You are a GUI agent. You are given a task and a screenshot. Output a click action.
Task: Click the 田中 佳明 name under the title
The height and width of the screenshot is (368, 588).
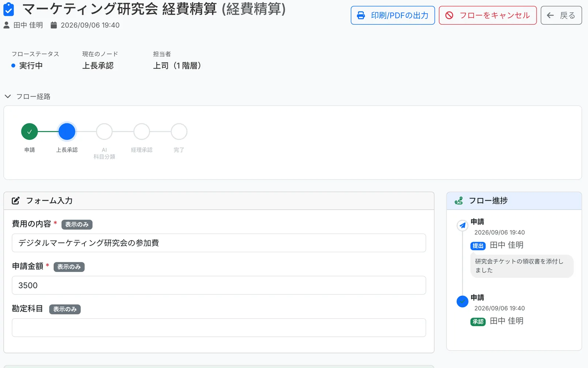pos(28,25)
